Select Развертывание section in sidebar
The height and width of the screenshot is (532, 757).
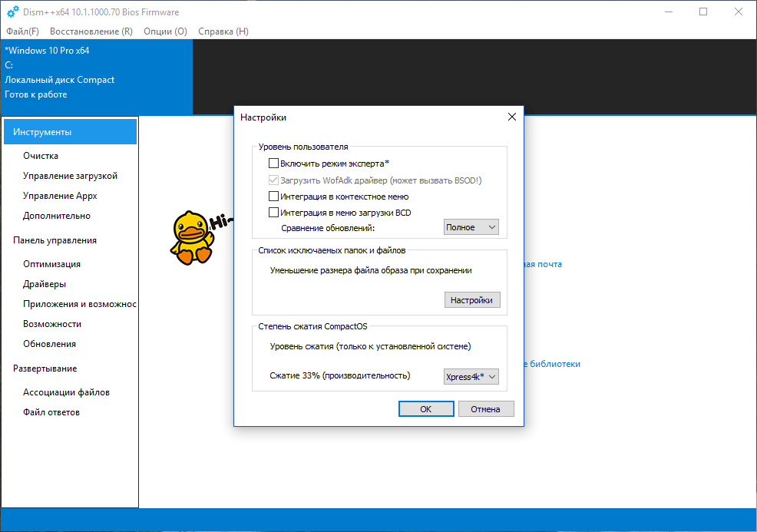45,368
